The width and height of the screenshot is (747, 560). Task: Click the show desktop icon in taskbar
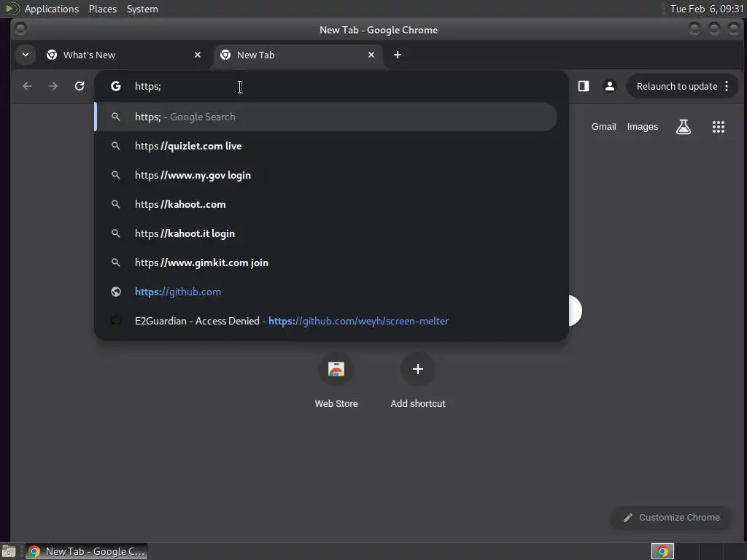(9, 551)
